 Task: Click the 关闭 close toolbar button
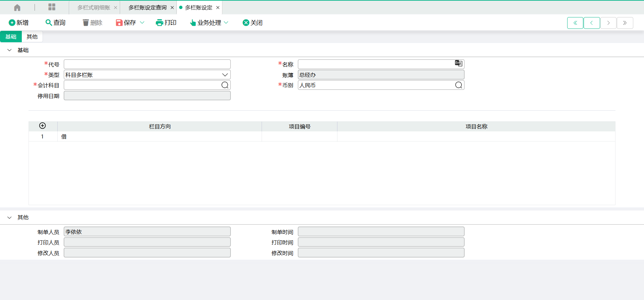point(252,22)
